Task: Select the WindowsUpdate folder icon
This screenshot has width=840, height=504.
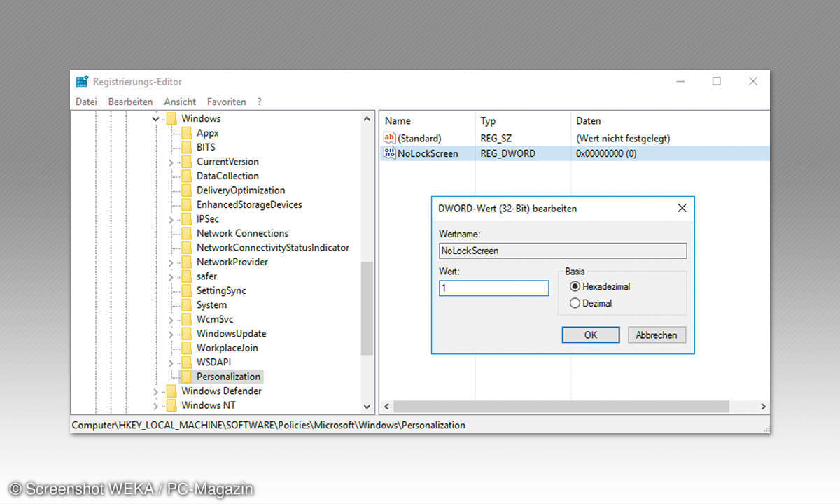Action: [x=186, y=334]
